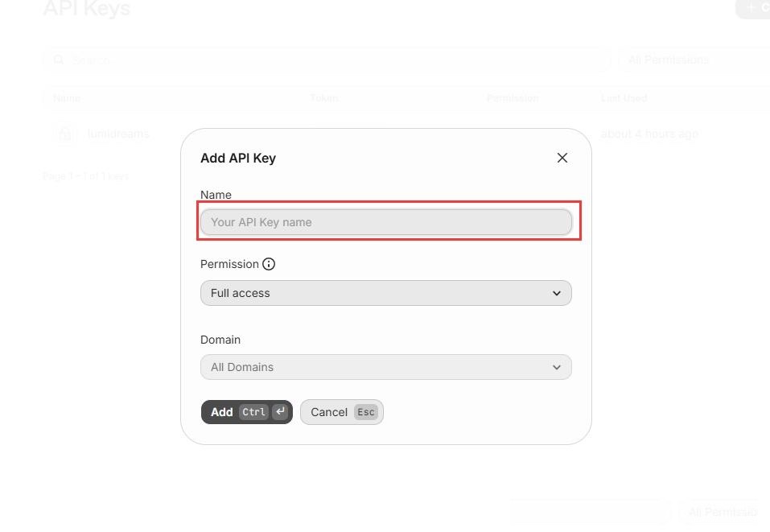The image size is (770, 532).
Task: Click the Token column header
Action: (x=324, y=98)
